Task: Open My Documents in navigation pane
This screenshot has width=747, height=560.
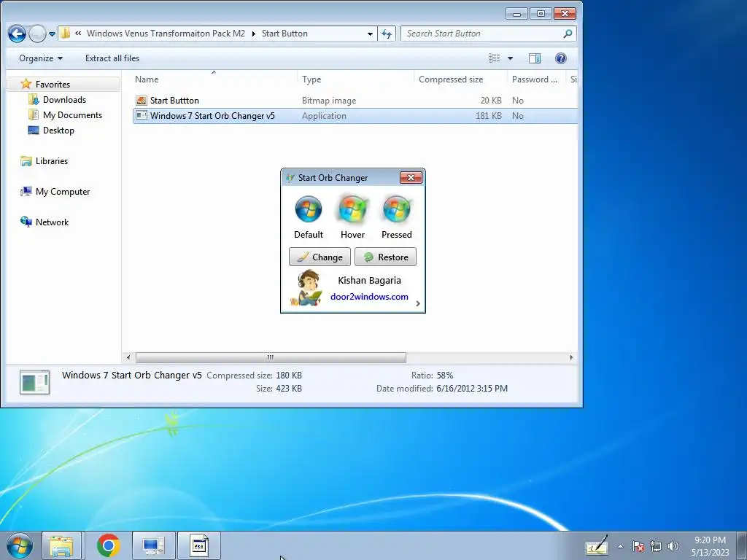Action: [72, 114]
